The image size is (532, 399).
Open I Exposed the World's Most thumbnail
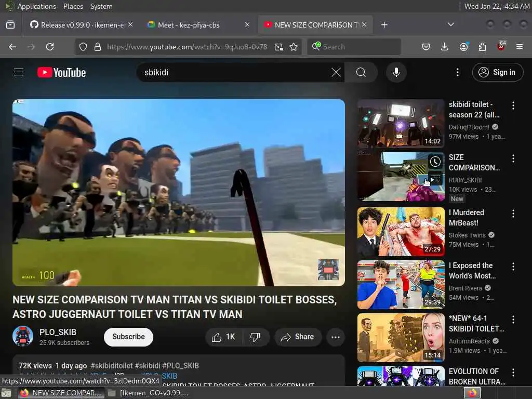[401, 285]
